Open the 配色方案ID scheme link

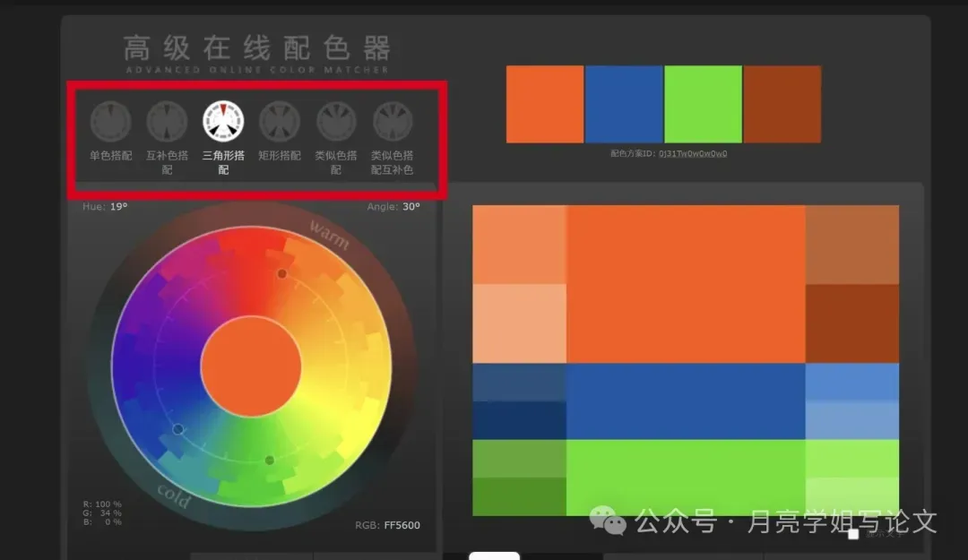coord(693,154)
